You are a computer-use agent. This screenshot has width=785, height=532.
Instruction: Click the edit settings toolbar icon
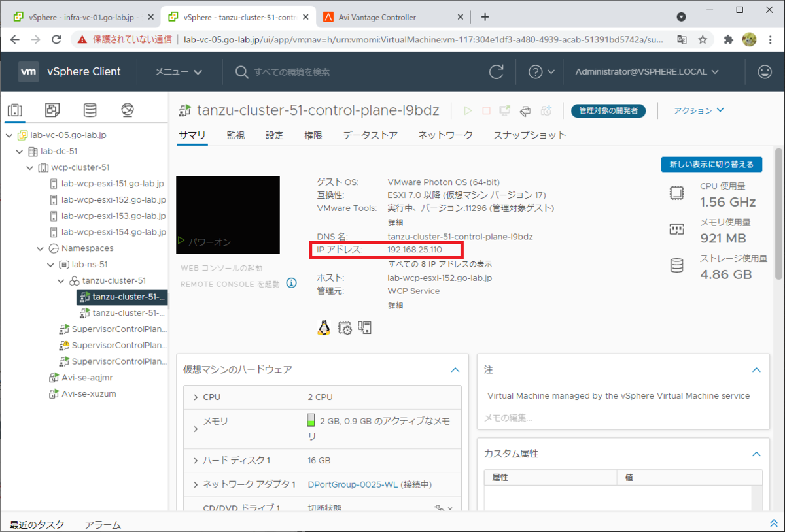click(525, 110)
